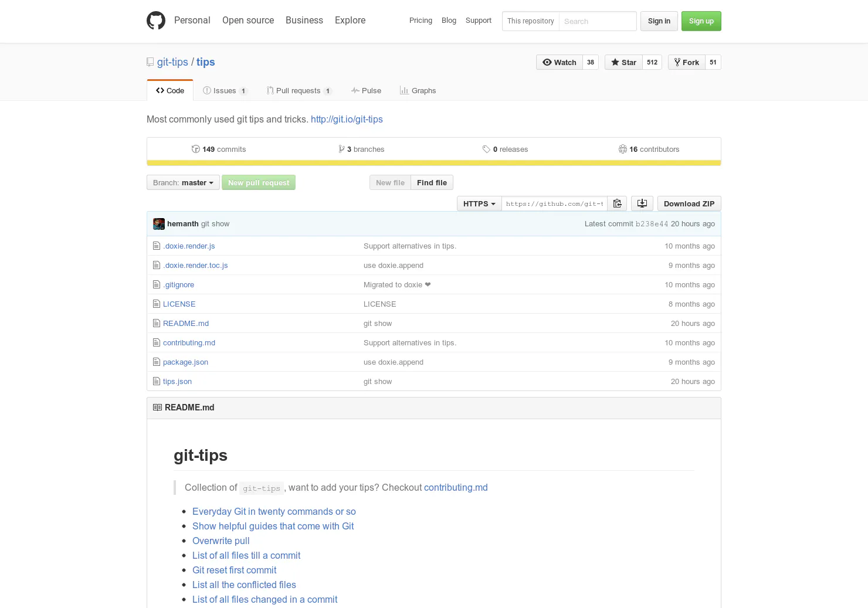The image size is (868, 608).
Task: Click file icon beside .doxie.render.js
Action: (x=157, y=246)
